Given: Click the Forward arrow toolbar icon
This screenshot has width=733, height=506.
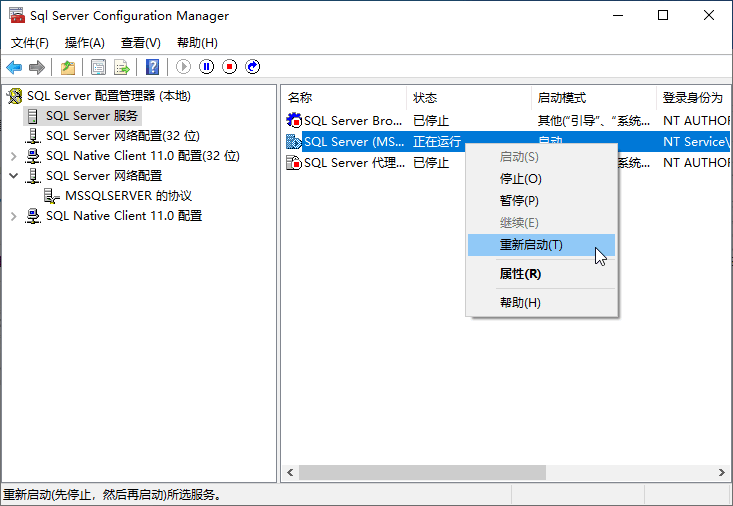Looking at the screenshot, I should tap(37, 67).
